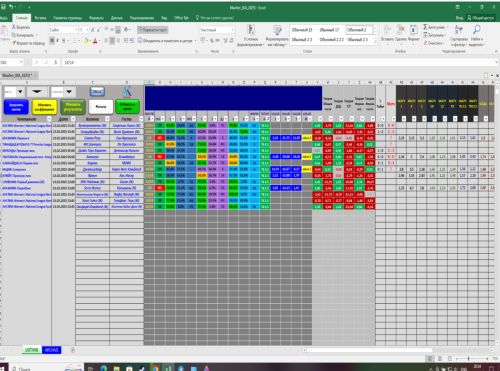Activate the Format Painter brush
500x371 pixels.
(x=14, y=43)
